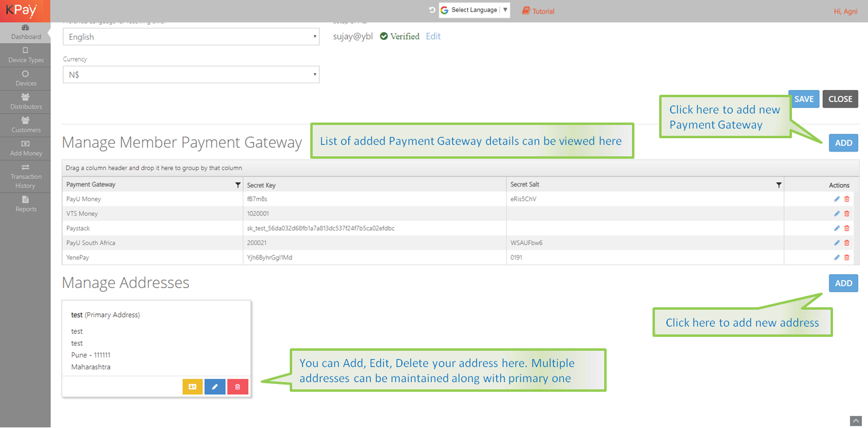Go to Device Types in sidebar
The image size is (868, 428).
(25, 55)
